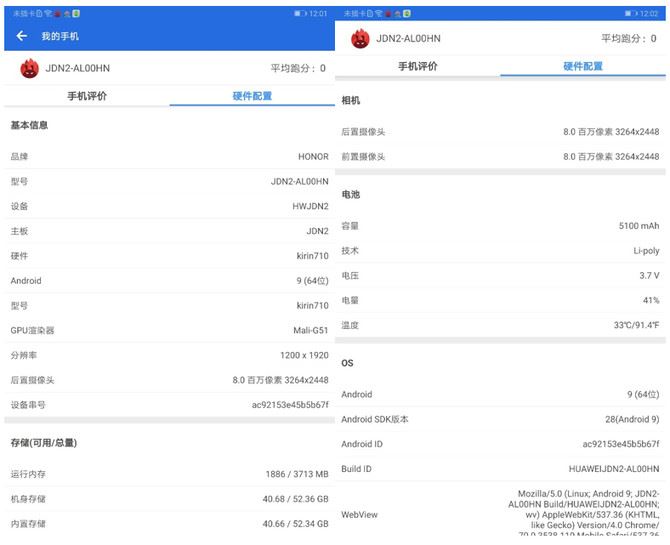Open 手机评价 tab above the 相机 section
670x545 pixels.
[418, 66]
